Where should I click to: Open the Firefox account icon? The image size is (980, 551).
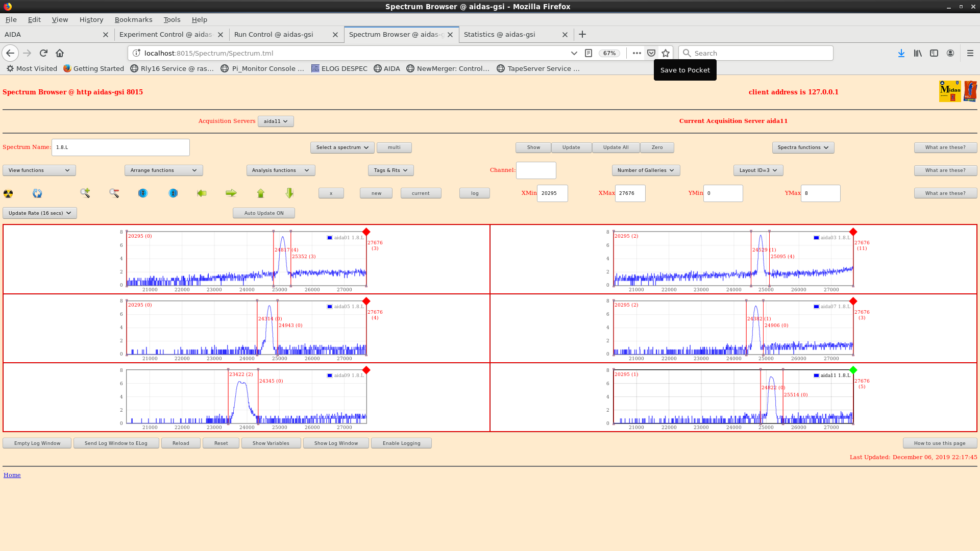pyautogui.click(x=950, y=53)
